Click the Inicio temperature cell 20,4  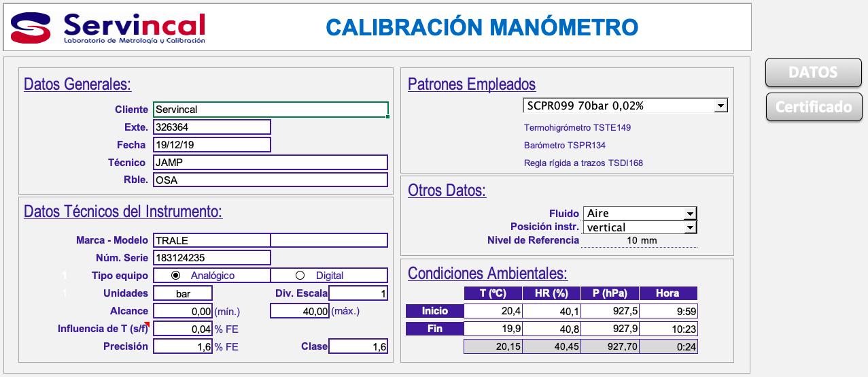tap(493, 311)
